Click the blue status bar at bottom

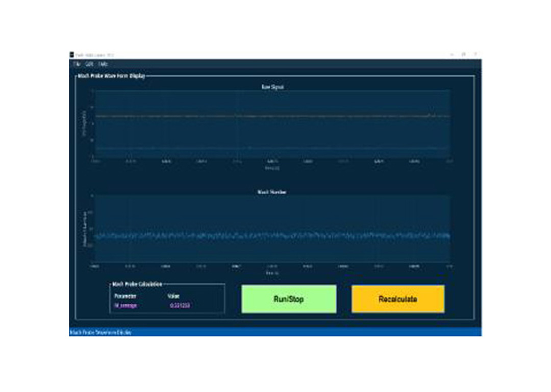click(275, 332)
